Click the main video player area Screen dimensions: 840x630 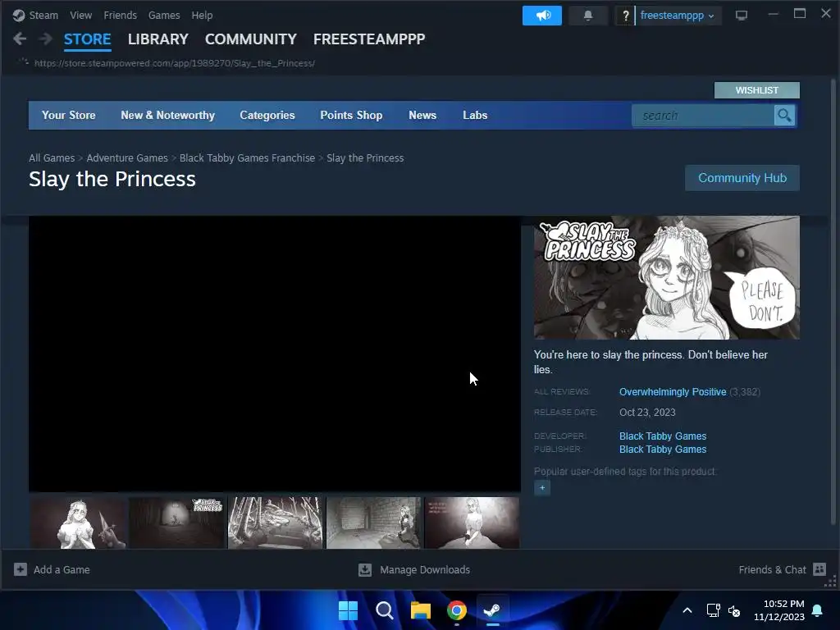coord(275,354)
